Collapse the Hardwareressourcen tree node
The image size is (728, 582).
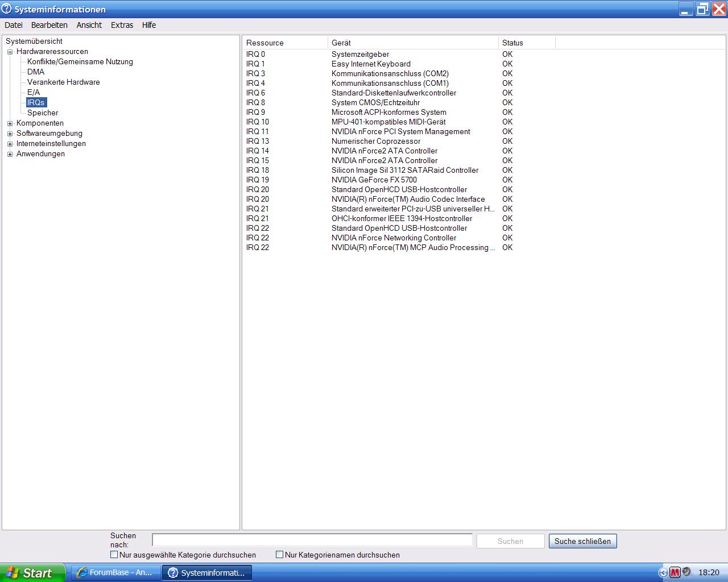coord(10,52)
